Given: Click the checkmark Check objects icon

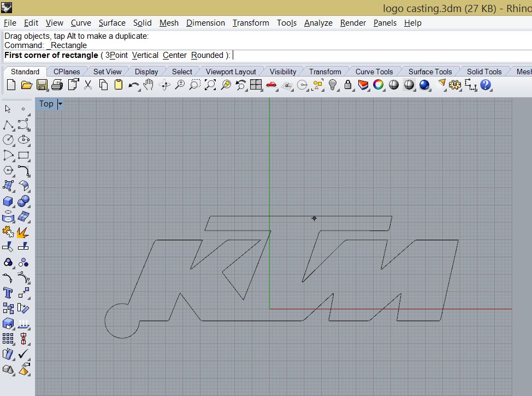Looking at the screenshot, I should [23, 353].
